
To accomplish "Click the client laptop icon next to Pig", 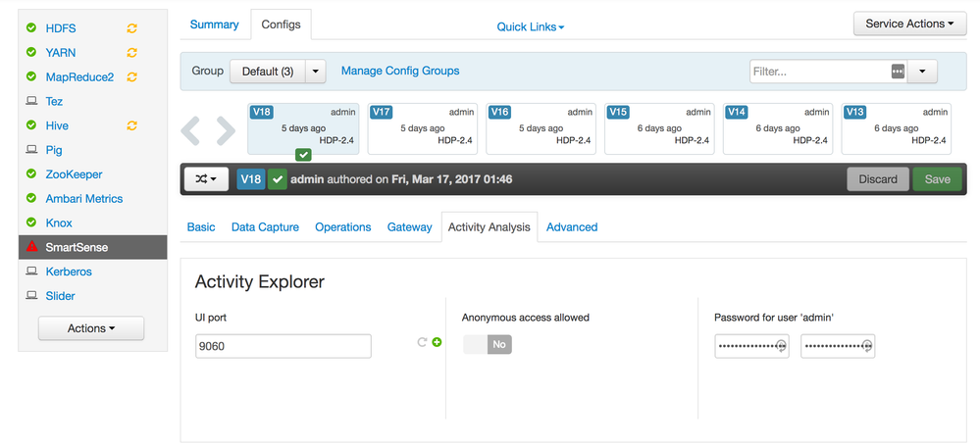I will click(30, 150).
